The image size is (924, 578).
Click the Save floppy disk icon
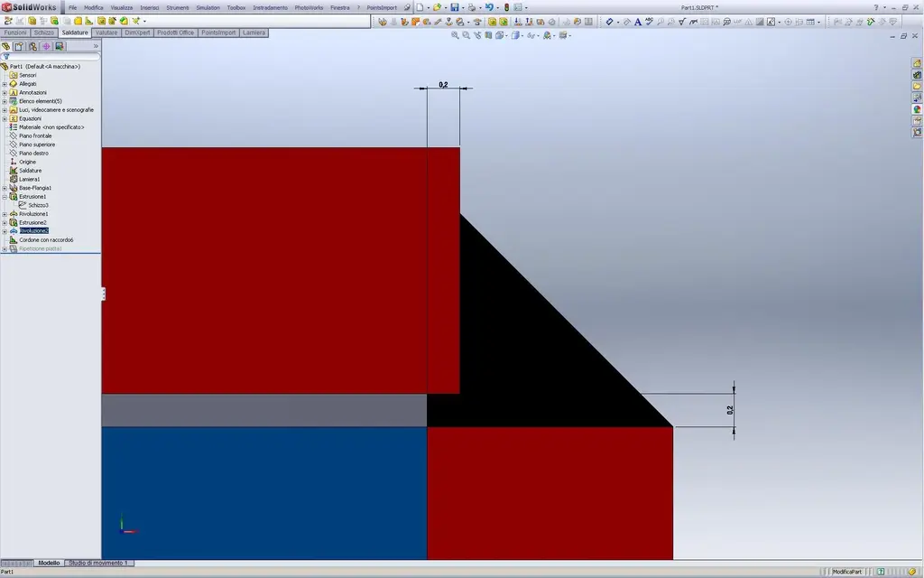pyautogui.click(x=455, y=7)
